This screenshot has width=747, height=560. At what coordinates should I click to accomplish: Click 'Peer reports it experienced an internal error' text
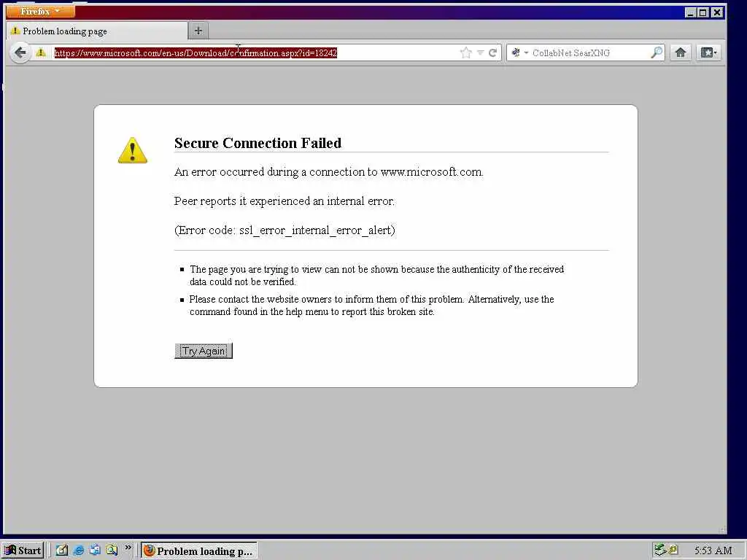tap(285, 201)
